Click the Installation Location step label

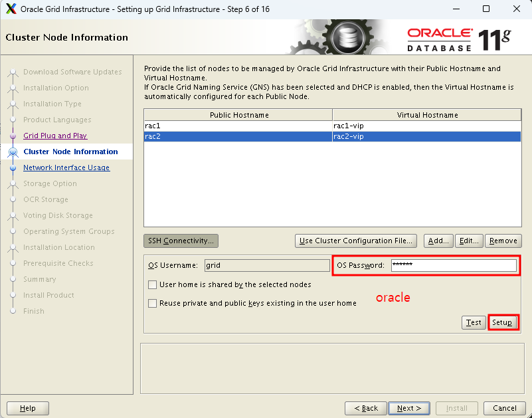tap(59, 247)
